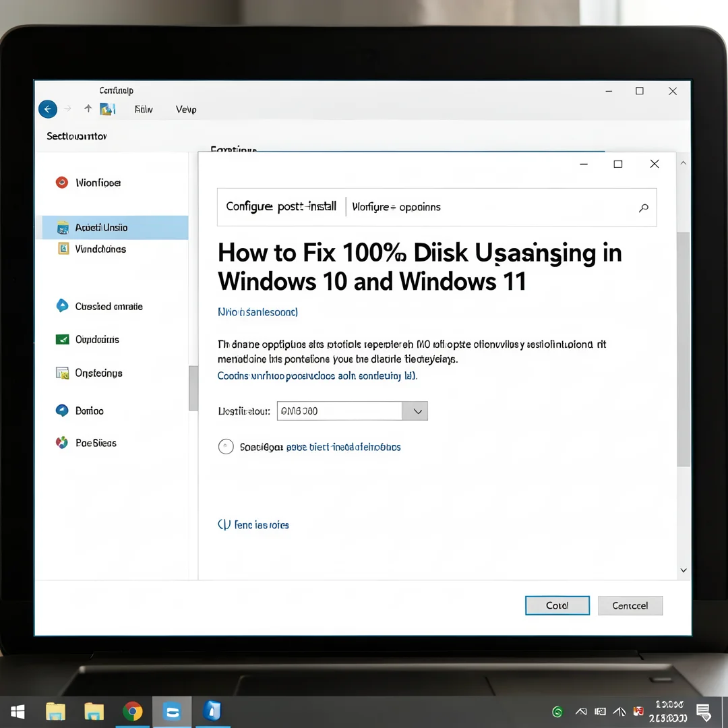Click the keyboard tray icon
This screenshot has height=728, width=728.
pyautogui.click(x=600, y=711)
